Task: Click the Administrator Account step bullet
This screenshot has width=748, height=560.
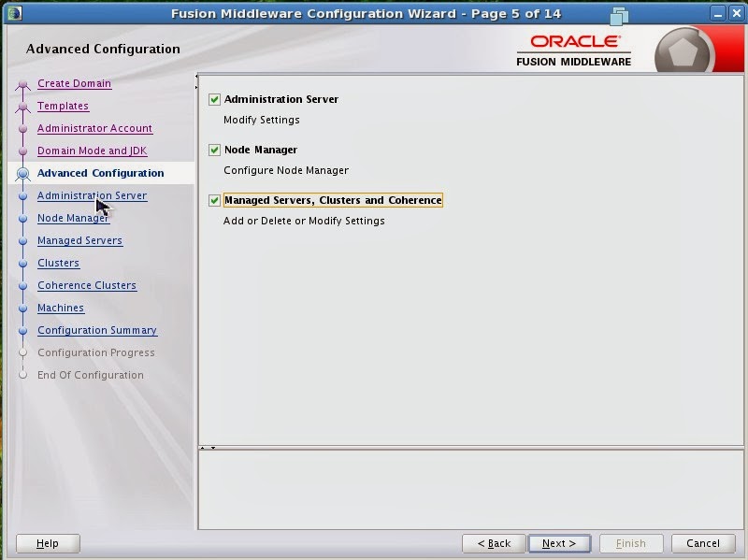Action: tap(22, 129)
